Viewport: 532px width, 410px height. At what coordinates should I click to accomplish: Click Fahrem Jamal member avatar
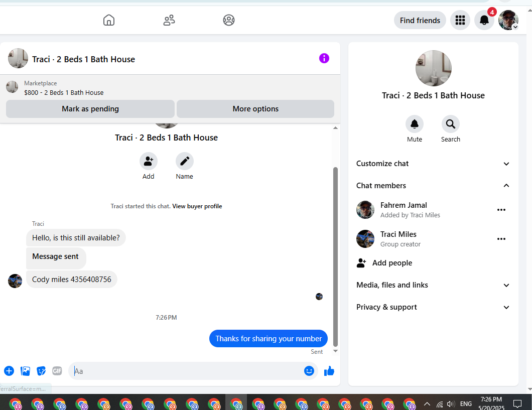point(365,210)
